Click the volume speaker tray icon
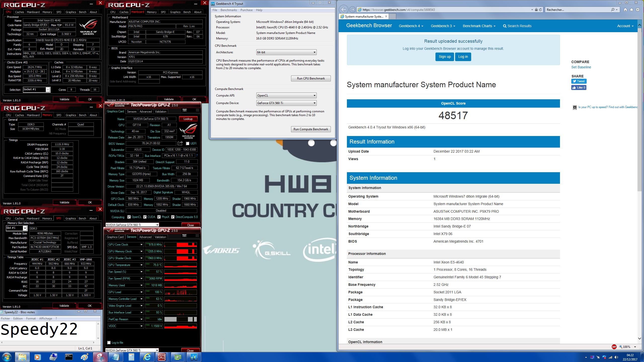Screen dimensions: 644x362 (616, 357)
